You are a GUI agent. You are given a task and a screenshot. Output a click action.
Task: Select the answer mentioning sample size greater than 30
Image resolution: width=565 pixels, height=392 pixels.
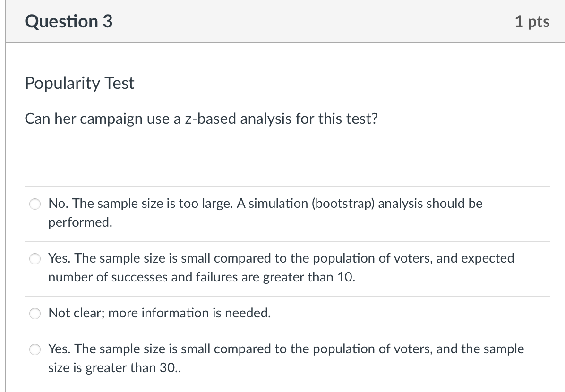click(x=34, y=349)
